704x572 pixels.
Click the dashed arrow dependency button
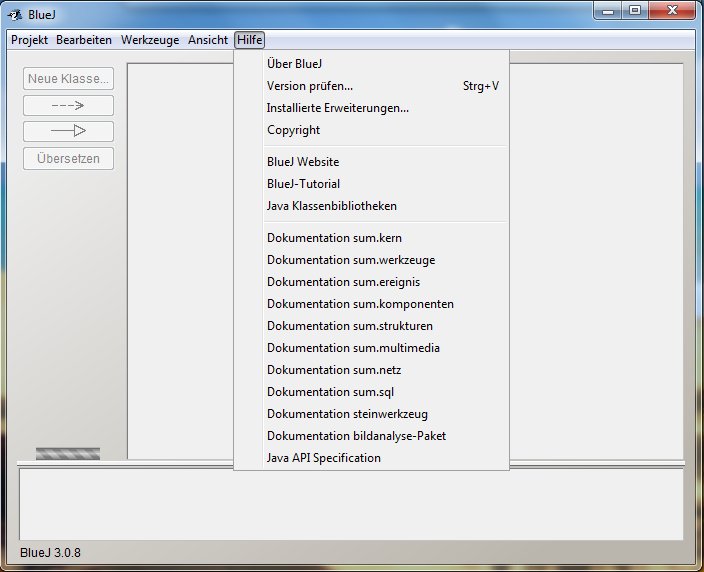[68, 105]
